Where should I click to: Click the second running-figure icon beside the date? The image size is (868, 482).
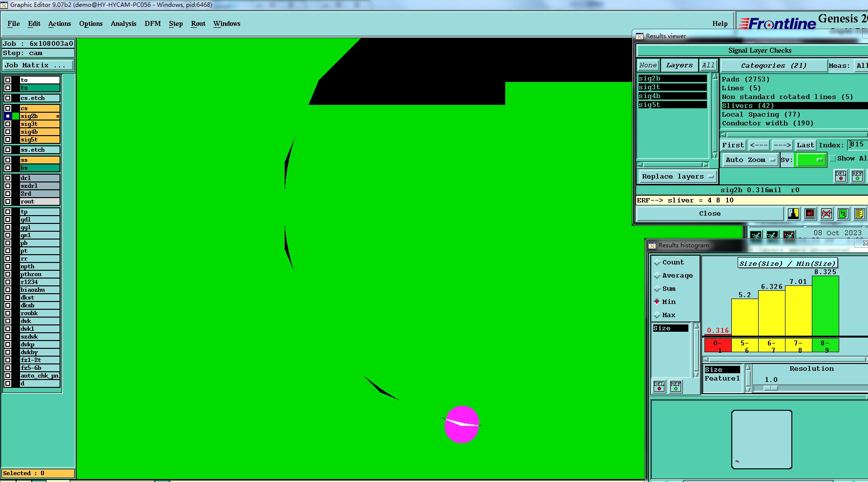772,235
